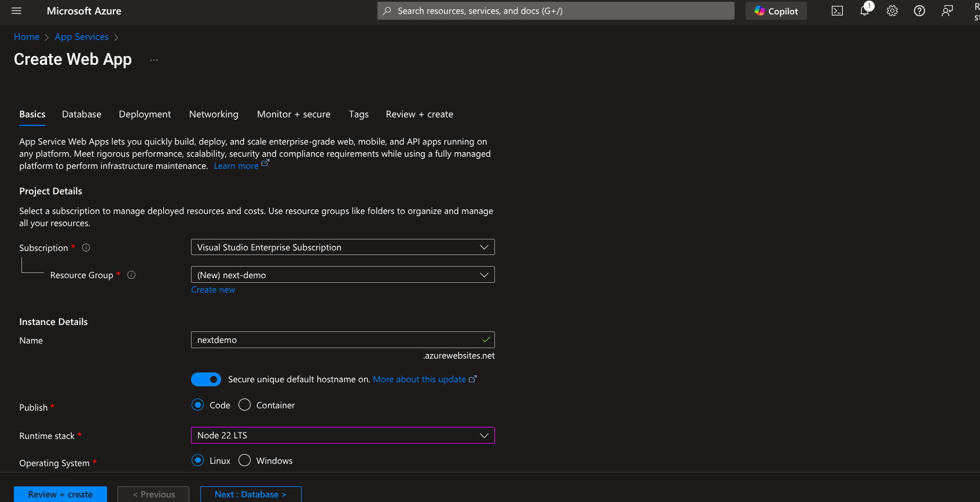Open the feedback icon in header

pyautogui.click(x=947, y=11)
